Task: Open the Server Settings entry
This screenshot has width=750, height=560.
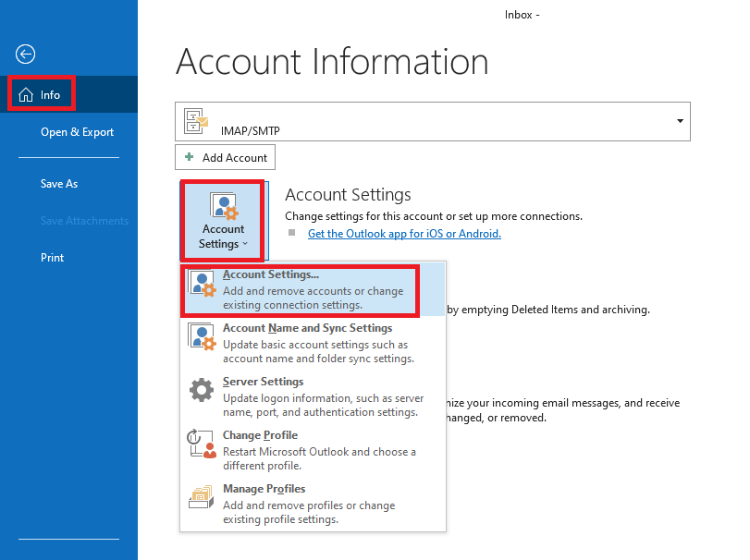Action: [313, 396]
